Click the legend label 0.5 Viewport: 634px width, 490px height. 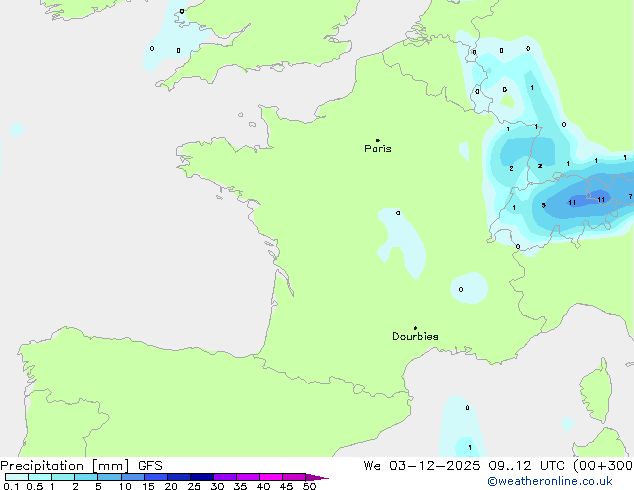pyautogui.click(x=35, y=486)
